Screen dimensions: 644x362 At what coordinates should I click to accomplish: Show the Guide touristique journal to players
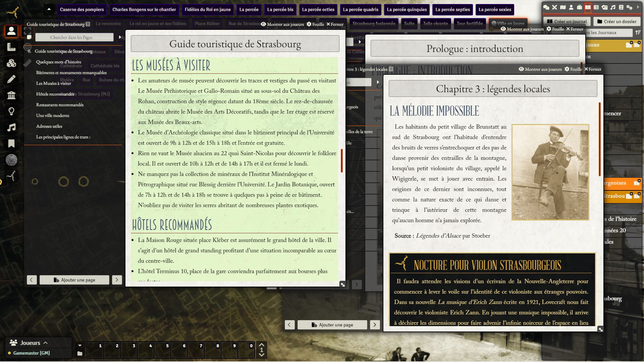[x=282, y=24]
